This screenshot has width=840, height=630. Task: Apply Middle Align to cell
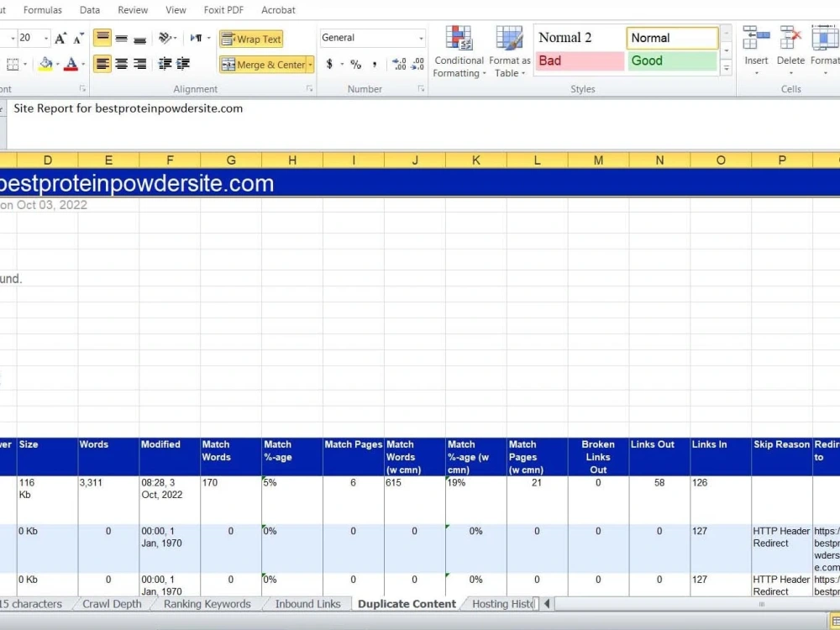click(122, 38)
